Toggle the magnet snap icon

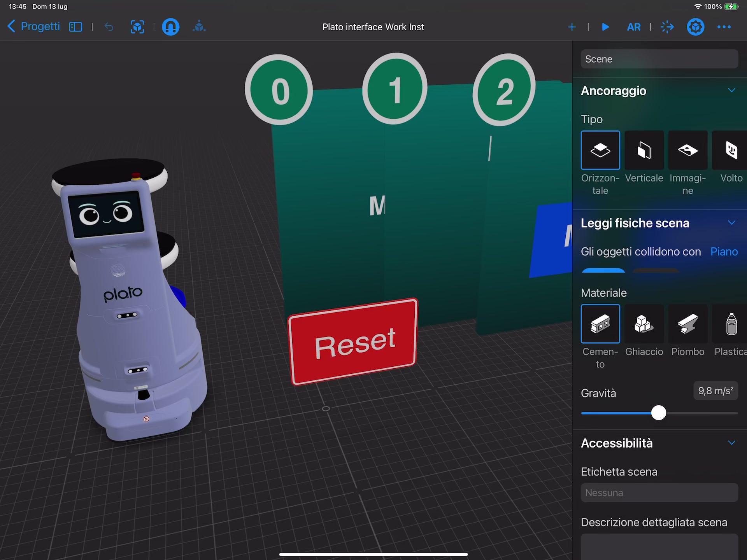[x=170, y=27]
